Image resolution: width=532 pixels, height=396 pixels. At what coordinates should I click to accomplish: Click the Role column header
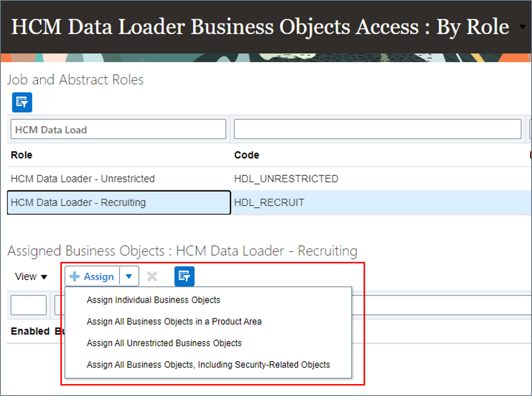click(22, 155)
